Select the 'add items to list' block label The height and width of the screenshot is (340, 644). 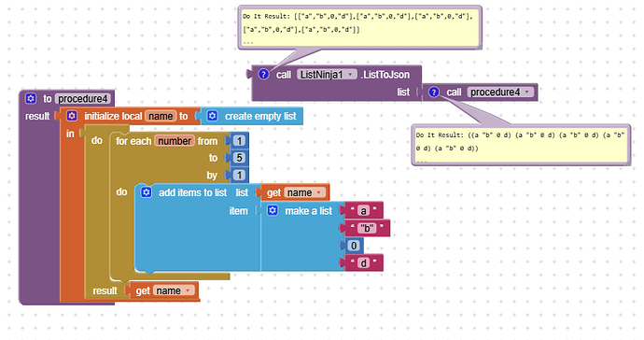click(192, 192)
